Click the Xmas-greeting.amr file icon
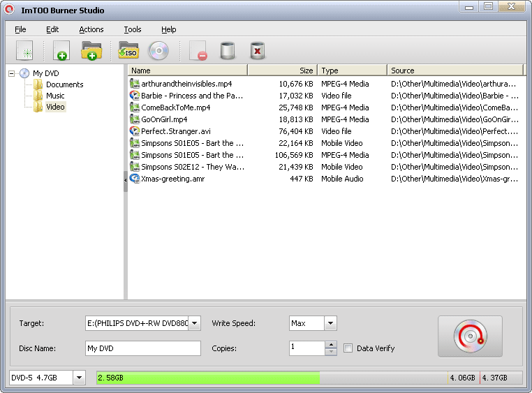This screenshot has width=532, height=393. click(135, 179)
